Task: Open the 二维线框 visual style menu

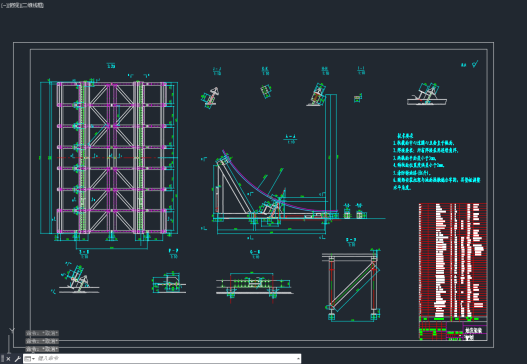Action: [33, 5]
